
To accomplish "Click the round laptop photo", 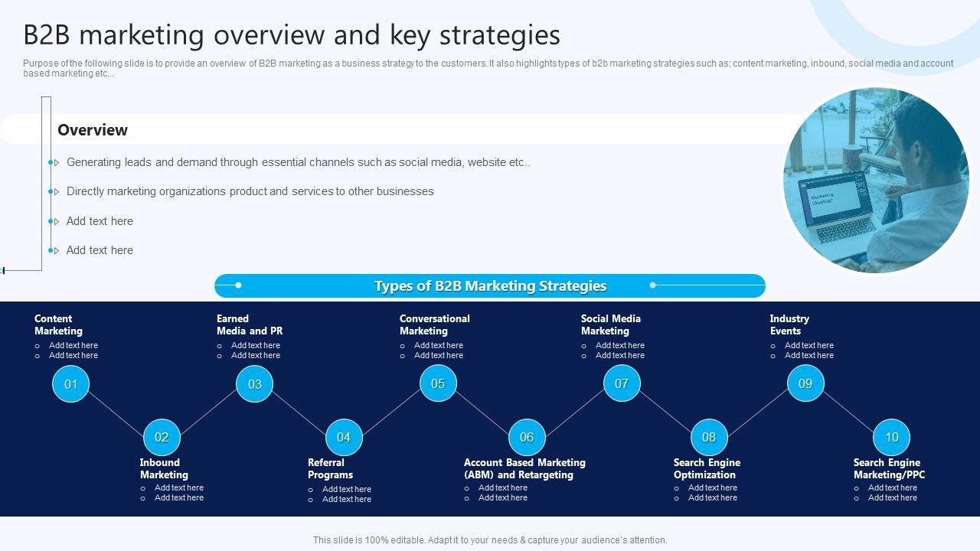I will (x=876, y=181).
